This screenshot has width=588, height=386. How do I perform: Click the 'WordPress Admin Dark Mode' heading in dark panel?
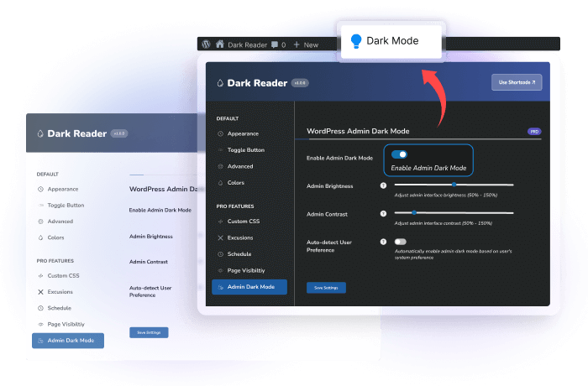pos(358,131)
